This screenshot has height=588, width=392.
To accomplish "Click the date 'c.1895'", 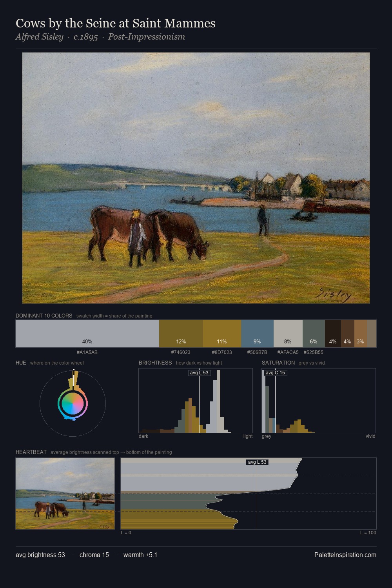I will pos(86,37).
